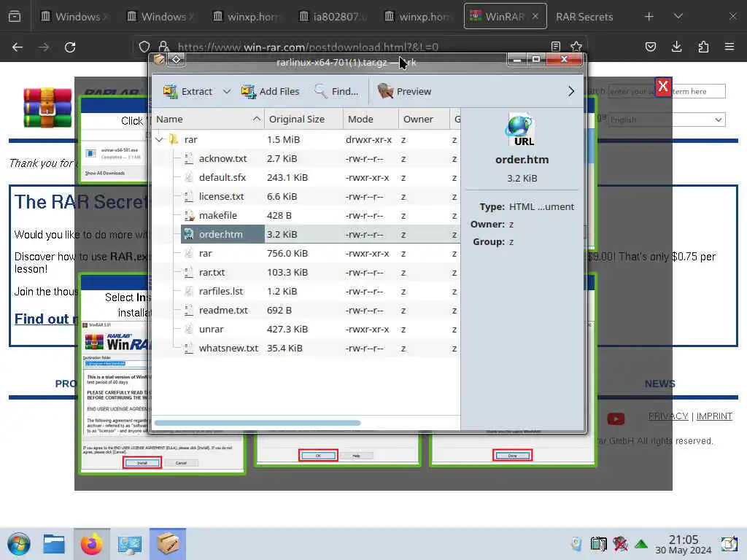Switch to the first Windows browser tab
747x560 pixels.
tap(72, 17)
